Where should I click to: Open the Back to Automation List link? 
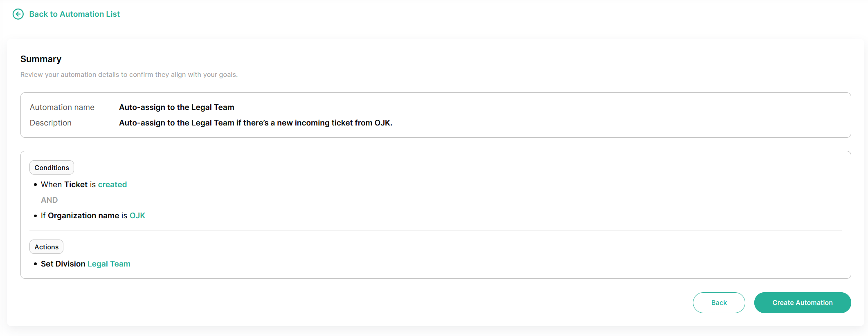(74, 14)
